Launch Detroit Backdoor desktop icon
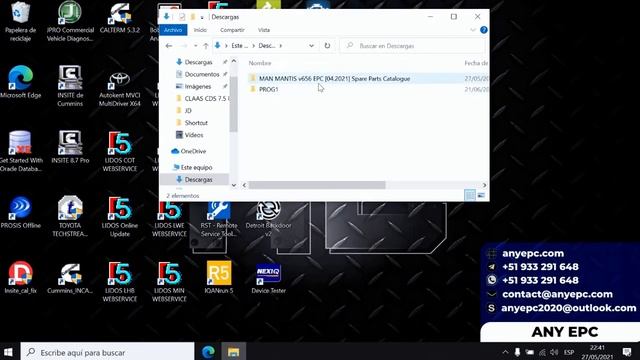 268,219
